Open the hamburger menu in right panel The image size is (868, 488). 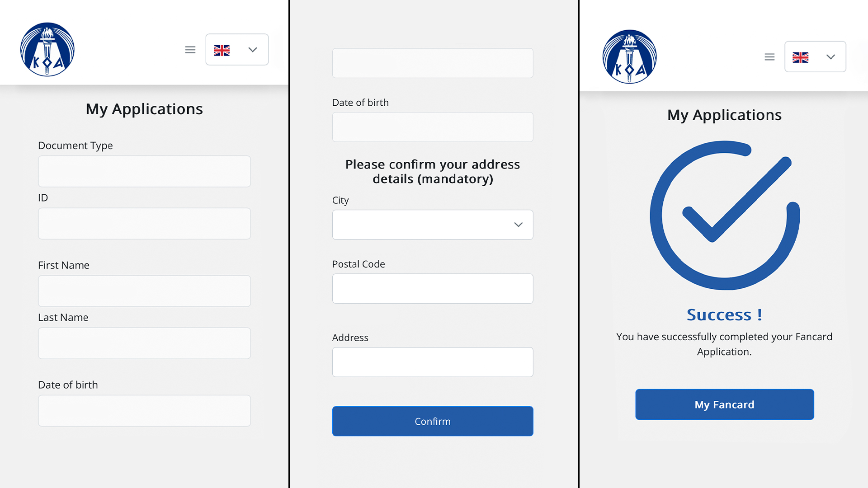pos(769,57)
